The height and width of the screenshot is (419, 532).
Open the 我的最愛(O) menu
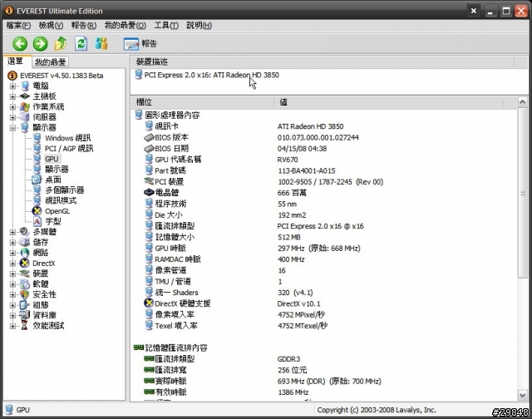tap(126, 26)
